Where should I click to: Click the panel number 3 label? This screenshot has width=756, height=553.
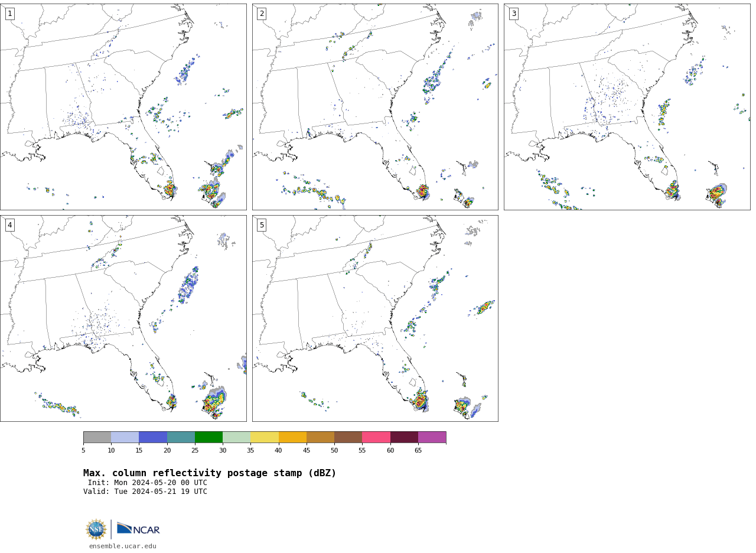[513, 14]
